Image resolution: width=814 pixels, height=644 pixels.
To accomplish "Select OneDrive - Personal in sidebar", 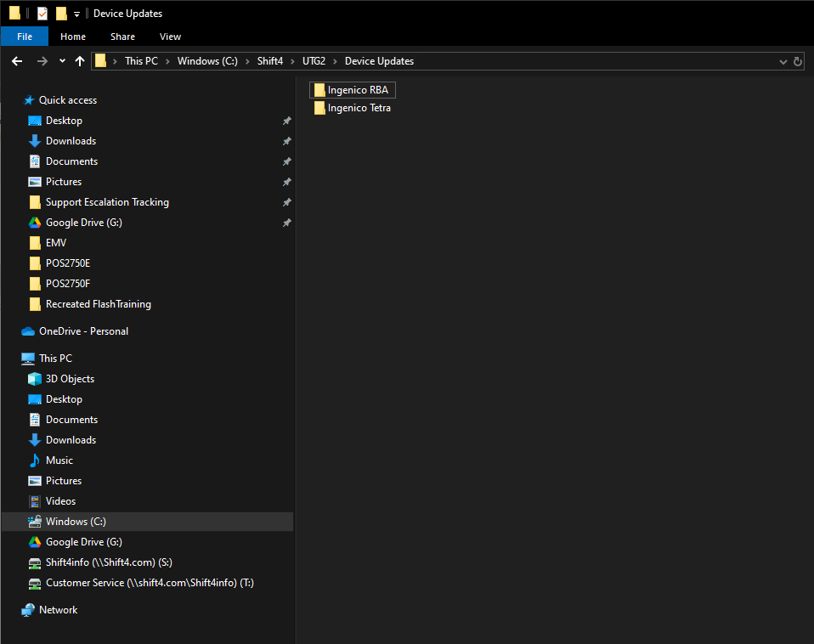I will tap(82, 331).
